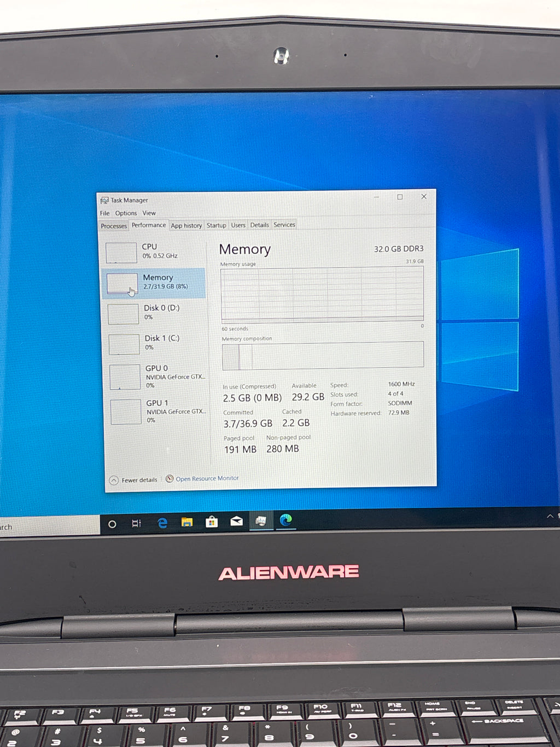Click the Task Manager taskbar icon
Viewport: 560px width, 747px height.
pos(261,521)
